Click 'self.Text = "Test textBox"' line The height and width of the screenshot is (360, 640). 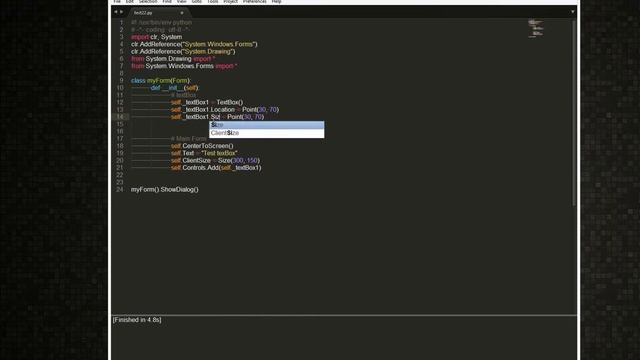click(204, 153)
